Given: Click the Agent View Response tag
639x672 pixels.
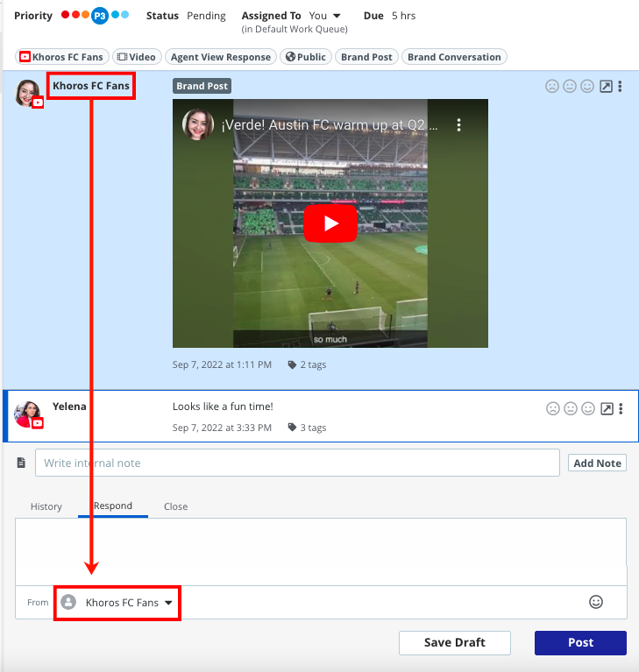Looking at the screenshot, I should click(220, 57).
